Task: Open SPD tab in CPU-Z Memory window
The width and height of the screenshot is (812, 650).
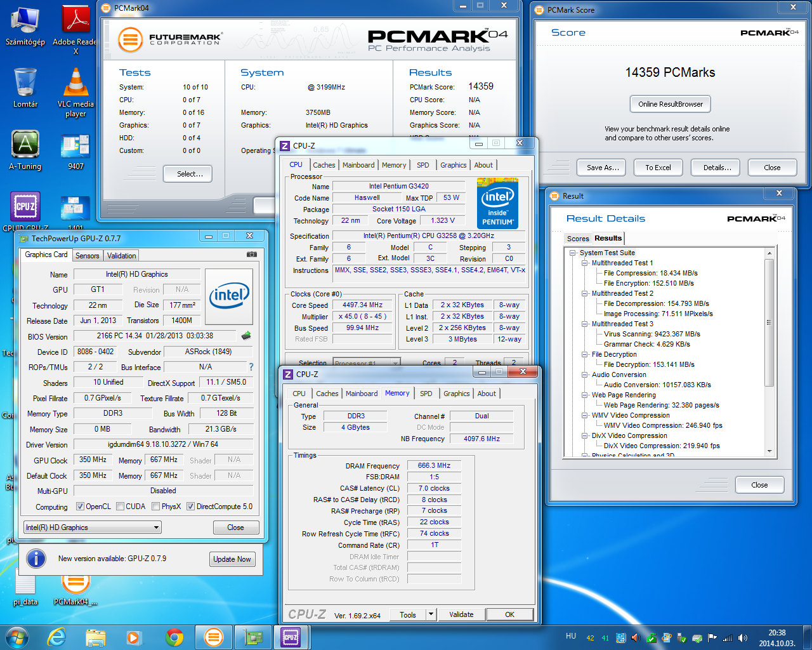Action: point(426,394)
